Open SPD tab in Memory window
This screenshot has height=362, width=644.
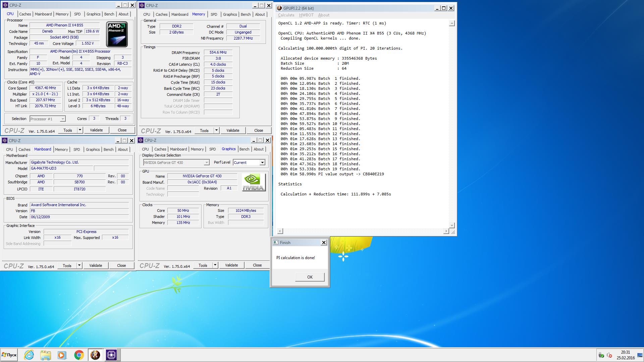214,14
